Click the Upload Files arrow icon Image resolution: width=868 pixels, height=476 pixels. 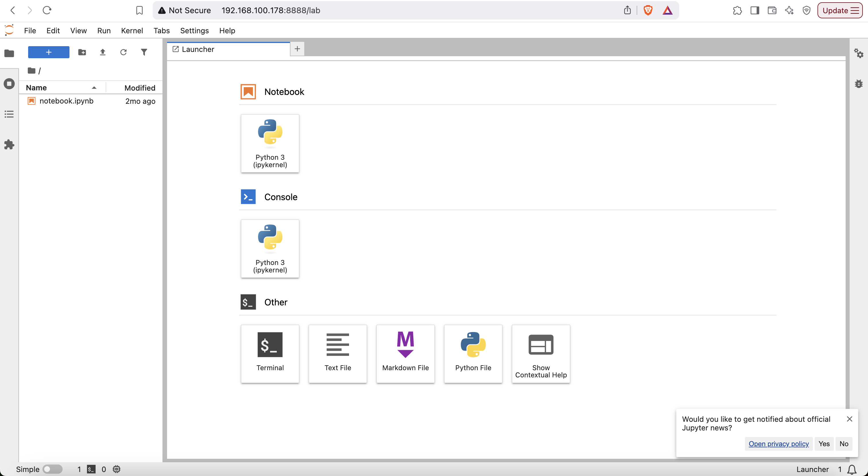click(103, 52)
